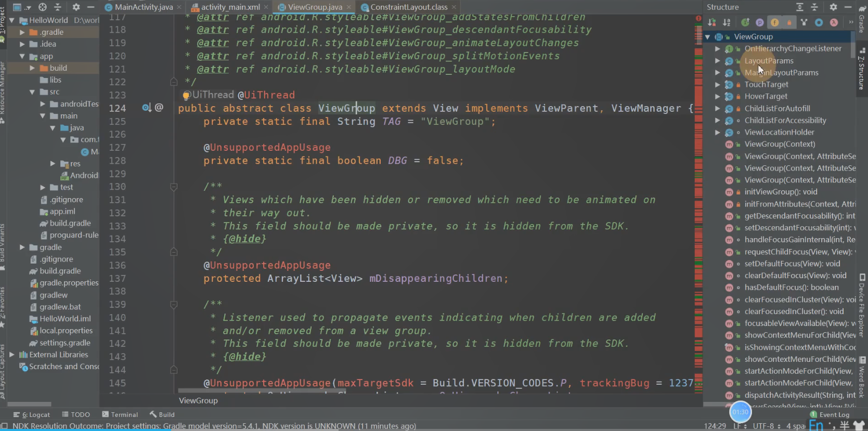Image resolution: width=868 pixels, height=431 pixels.
Task: Click the {@hide} link on line 134
Action: 244,239
